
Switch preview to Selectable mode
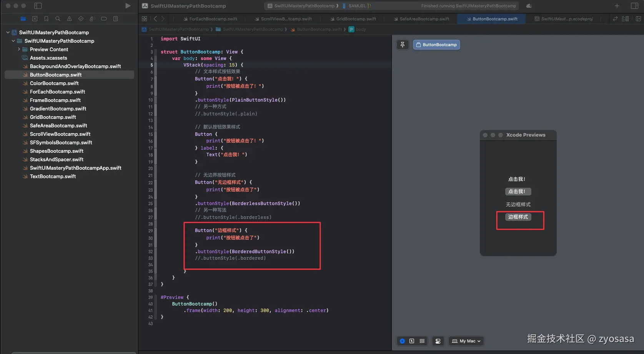[412, 341]
